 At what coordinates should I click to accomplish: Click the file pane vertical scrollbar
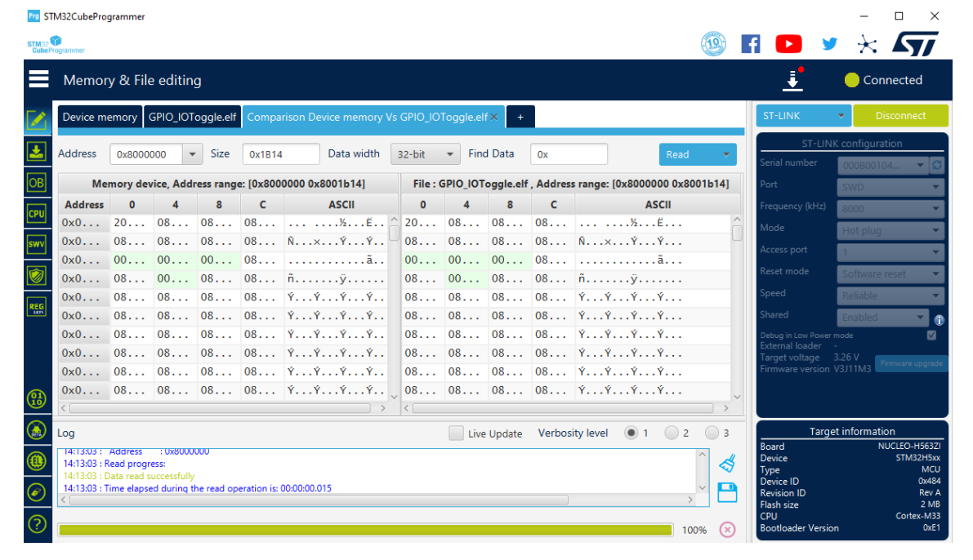pyautogui.click(x=737, y=233)
